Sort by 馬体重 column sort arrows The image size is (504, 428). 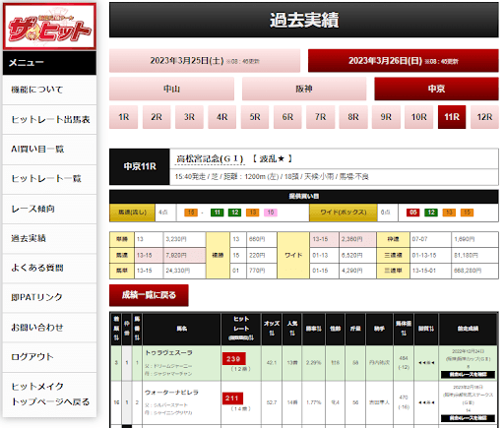404,334
